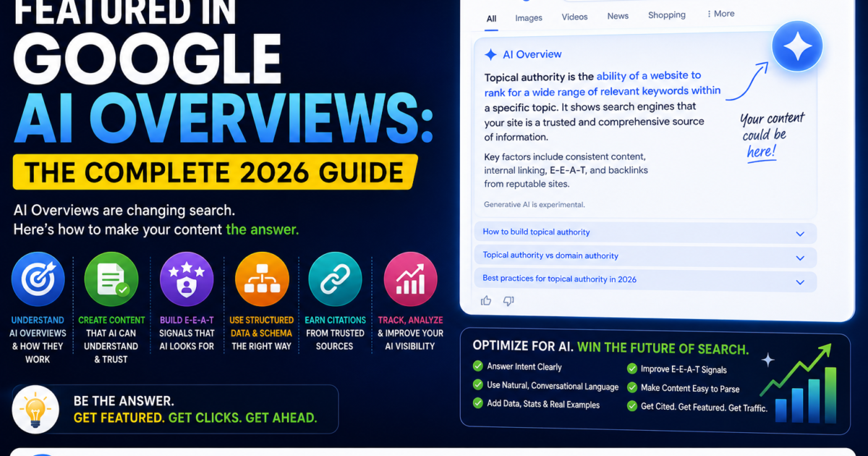The image size is (868, 456).
Task: Click the check beside Add Data, Stats & Real Examples
Action: [477, 403]
